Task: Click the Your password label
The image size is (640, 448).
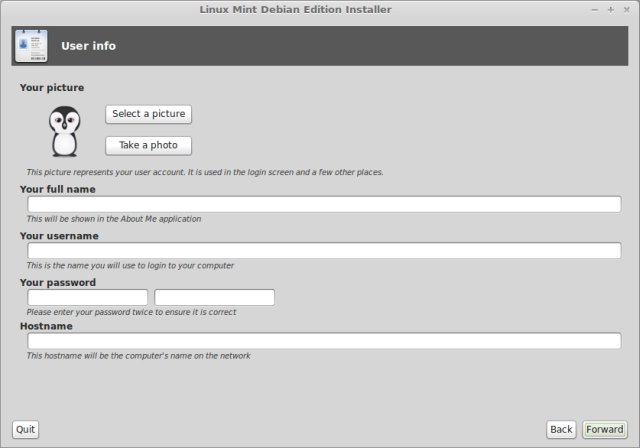Action: tap(58, 282)
